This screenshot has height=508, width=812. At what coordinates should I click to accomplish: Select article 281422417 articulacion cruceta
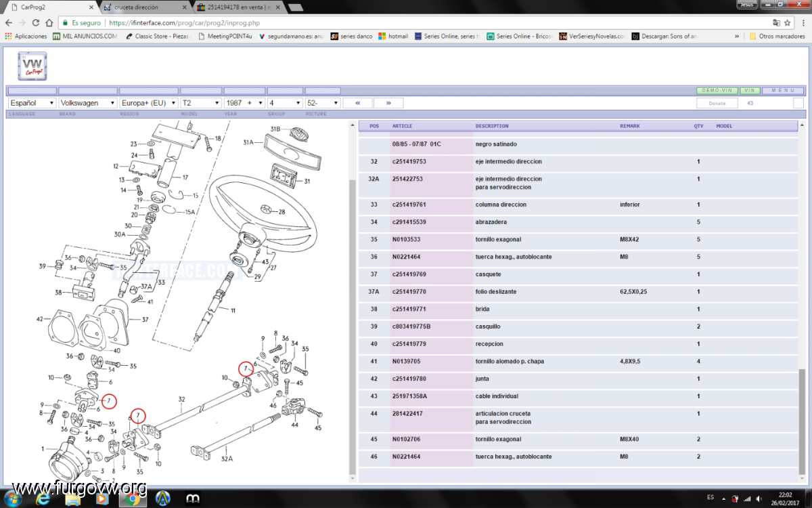pyautogui.click(x=407, y=413)
